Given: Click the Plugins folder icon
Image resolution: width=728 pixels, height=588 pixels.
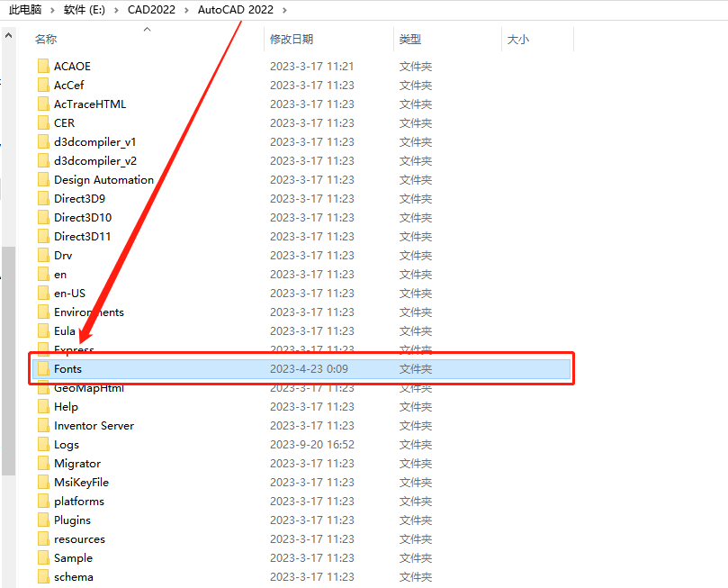Looking at the screenshot, I should [43, 520].
